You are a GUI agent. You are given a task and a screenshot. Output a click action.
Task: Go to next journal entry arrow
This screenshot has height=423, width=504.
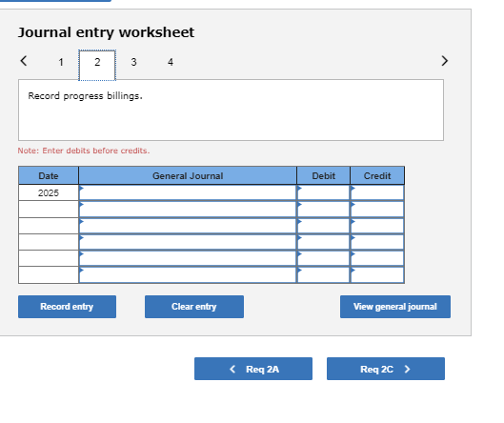pyautogui.click(x=445, y=61)
